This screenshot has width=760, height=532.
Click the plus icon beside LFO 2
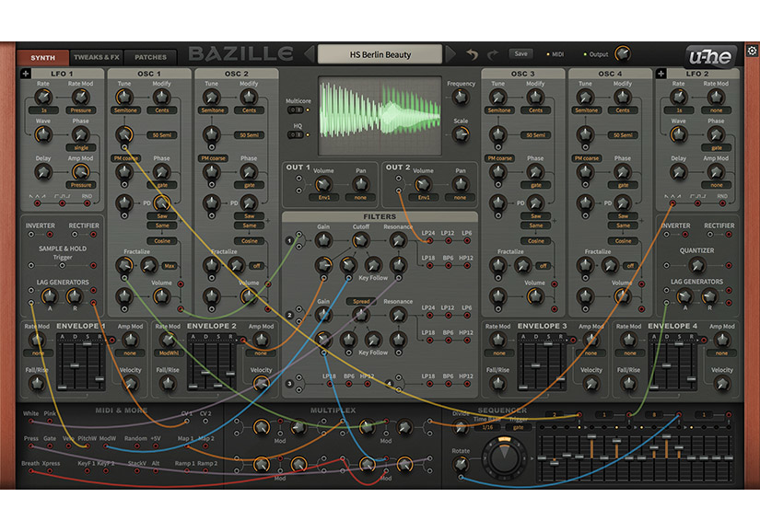coord(661,74)
